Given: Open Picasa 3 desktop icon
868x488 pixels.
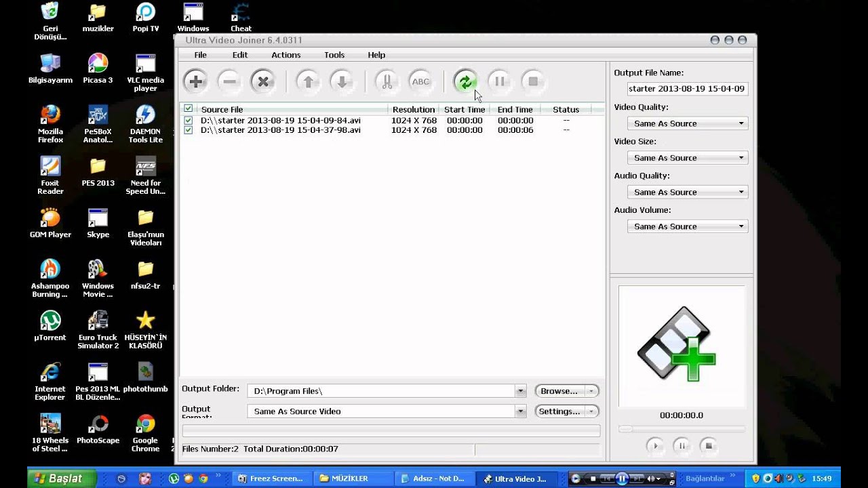Looking at the screenshot, I should pyautogui.click(x=98, y=69).
